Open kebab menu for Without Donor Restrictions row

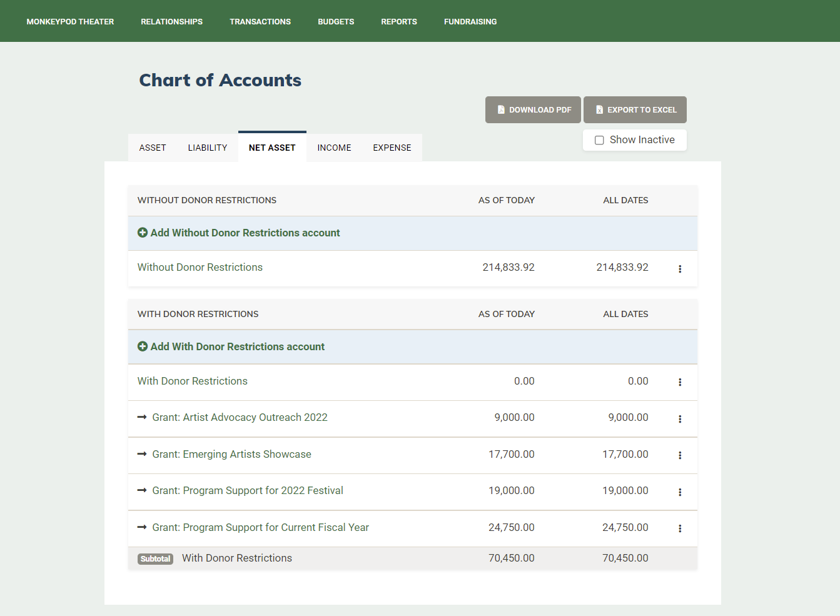pyautogui.click(x=680, y=269)
